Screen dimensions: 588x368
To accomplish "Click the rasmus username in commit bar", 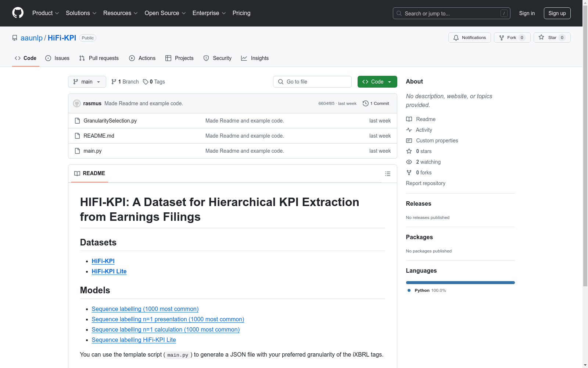I will pos(92,103).
